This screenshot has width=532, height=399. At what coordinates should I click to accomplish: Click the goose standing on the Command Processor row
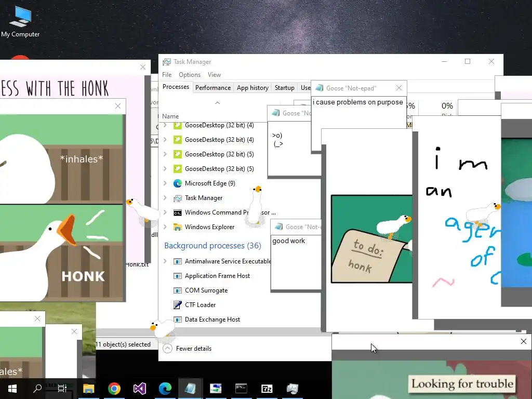click(x=256, y=205)
